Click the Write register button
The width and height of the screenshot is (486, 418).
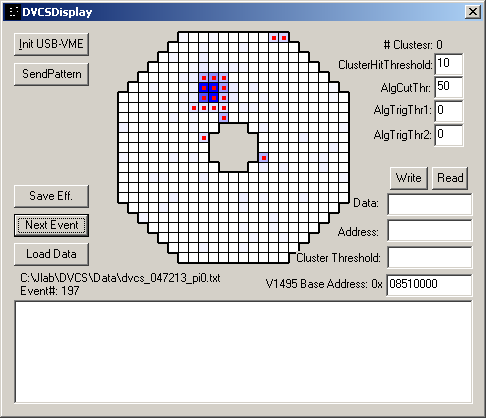[x=409, y=178]
